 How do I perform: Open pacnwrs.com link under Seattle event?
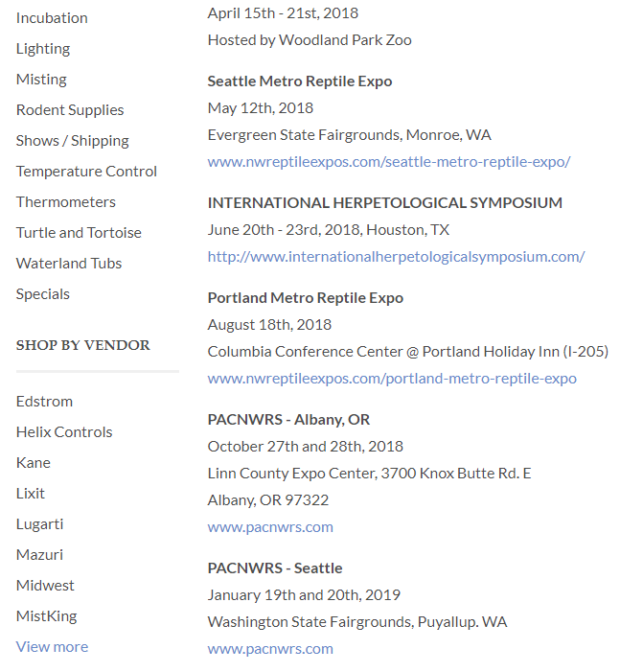[x=270, y=649]
